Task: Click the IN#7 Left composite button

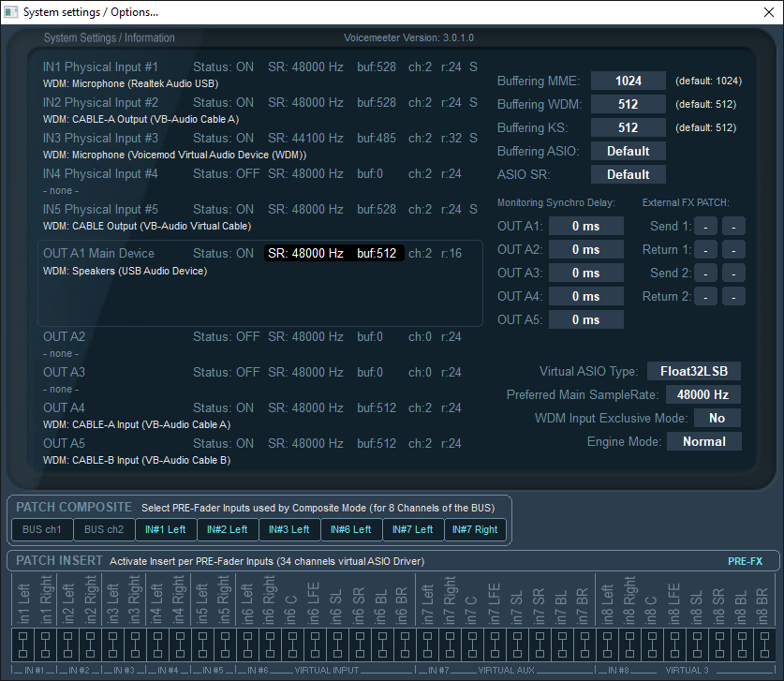Action: [x=413, y=529]
